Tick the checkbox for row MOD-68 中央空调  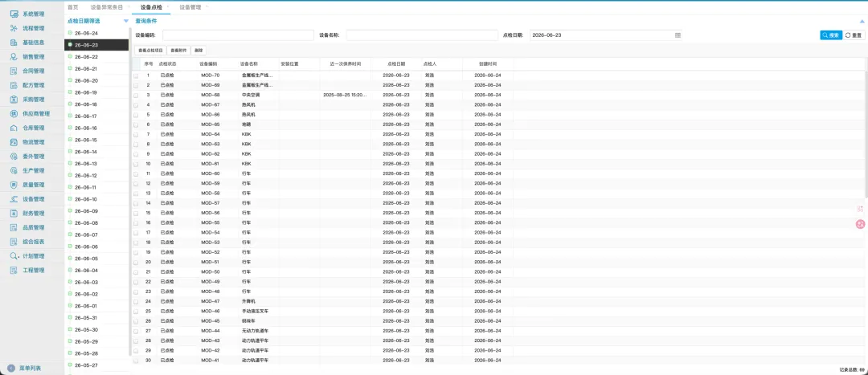136,95
